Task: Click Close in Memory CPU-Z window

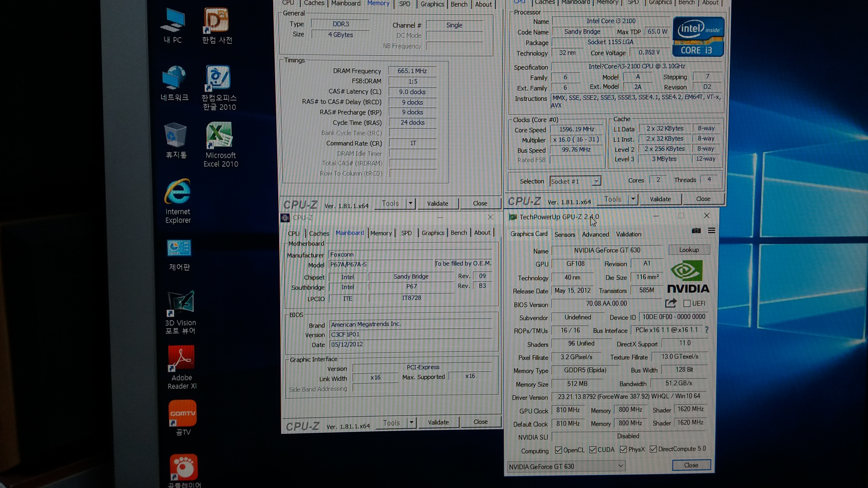Action: tap(480, 203)
